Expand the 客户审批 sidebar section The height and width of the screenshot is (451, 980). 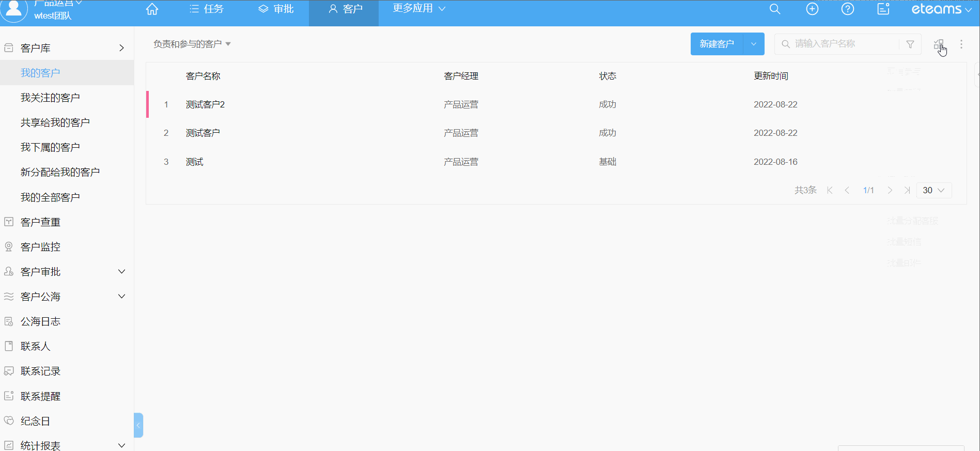point(121,272)
